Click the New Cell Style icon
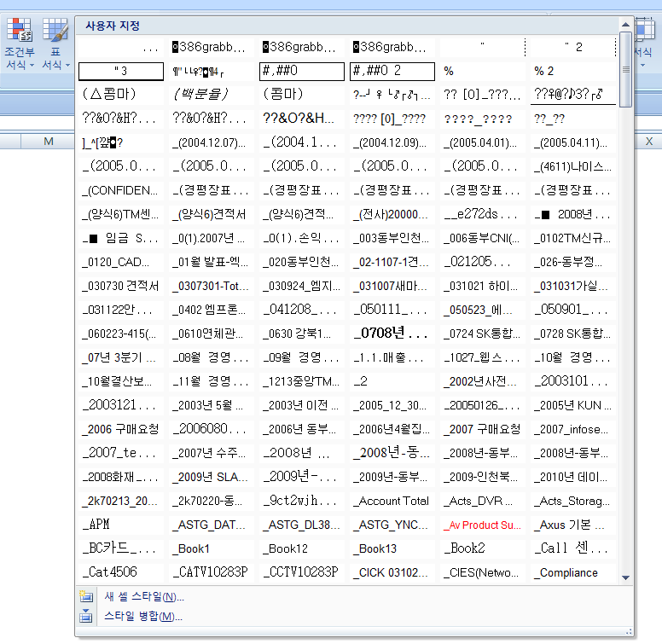Viewport: 662px width, 644px height. 85,596
